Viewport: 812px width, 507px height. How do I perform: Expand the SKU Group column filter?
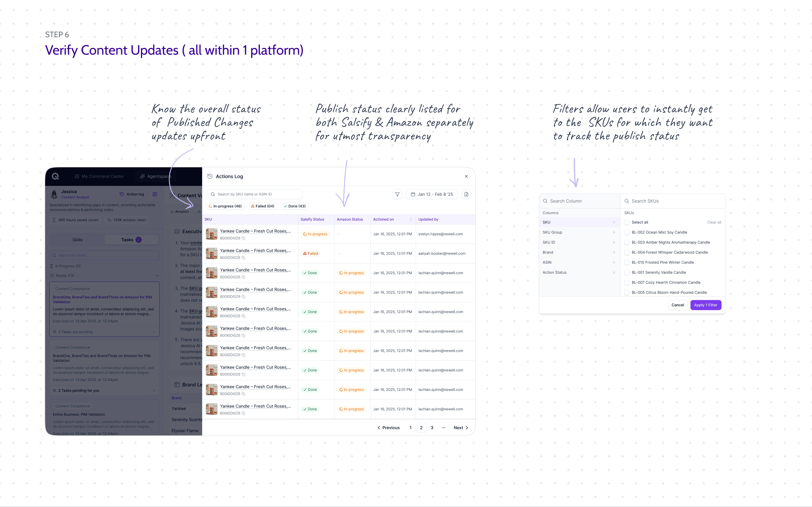[x=579, y=232]
